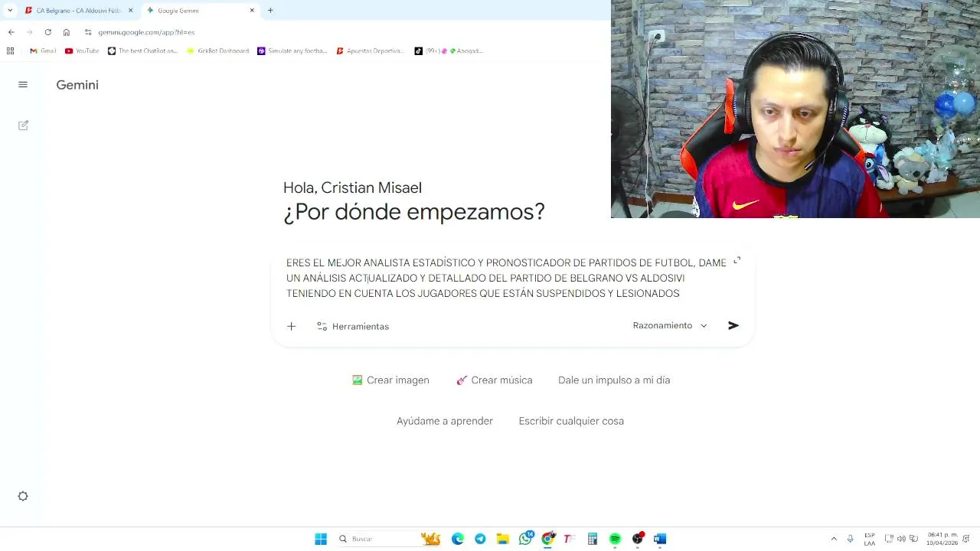Viewport: 980px width, 551px height.
Task: Open the volume control in system tray
Action: tap(901, 539)
